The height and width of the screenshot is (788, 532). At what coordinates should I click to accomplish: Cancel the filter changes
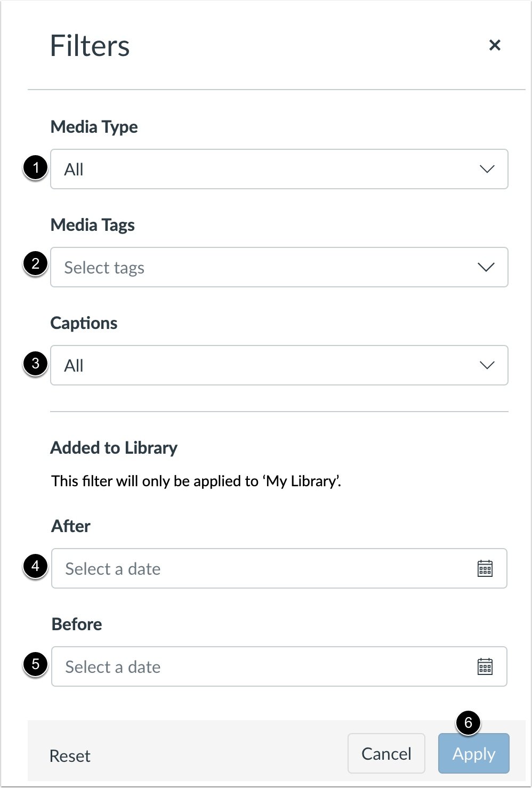click(x=386, y=753)
